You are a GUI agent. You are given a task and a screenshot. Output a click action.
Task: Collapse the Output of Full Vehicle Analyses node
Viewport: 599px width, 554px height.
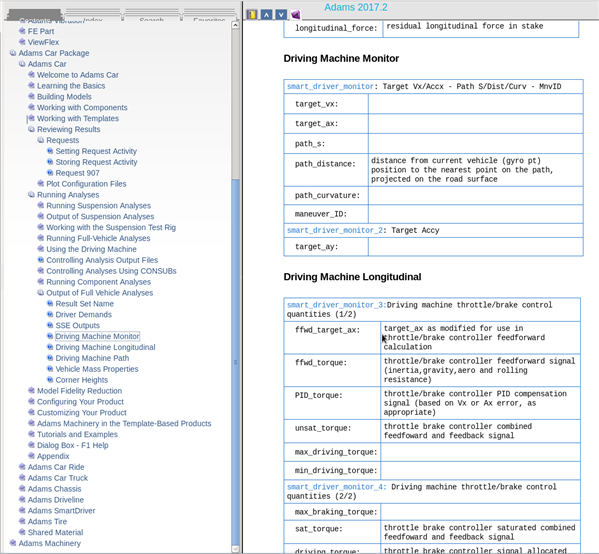(x=41, y=293)
